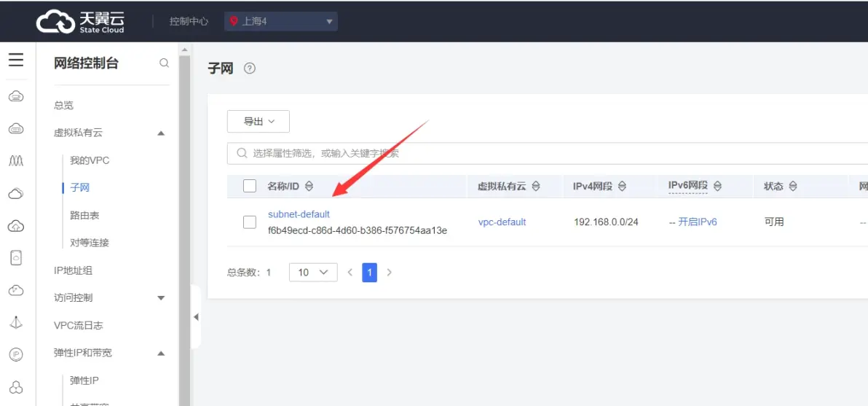
Task: Select 子网 in the sidebar
Action: click(x=79, y=188)
